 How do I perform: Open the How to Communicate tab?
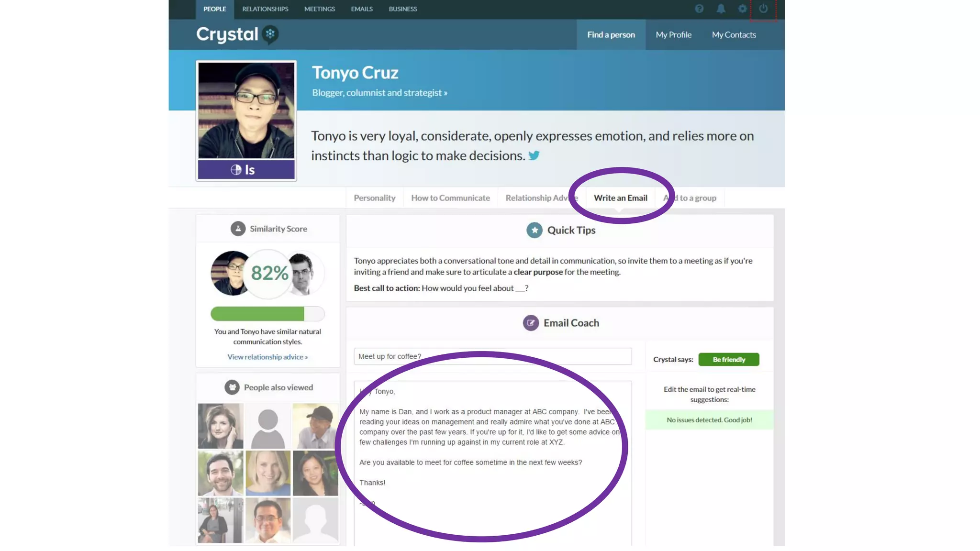[450, 198]
